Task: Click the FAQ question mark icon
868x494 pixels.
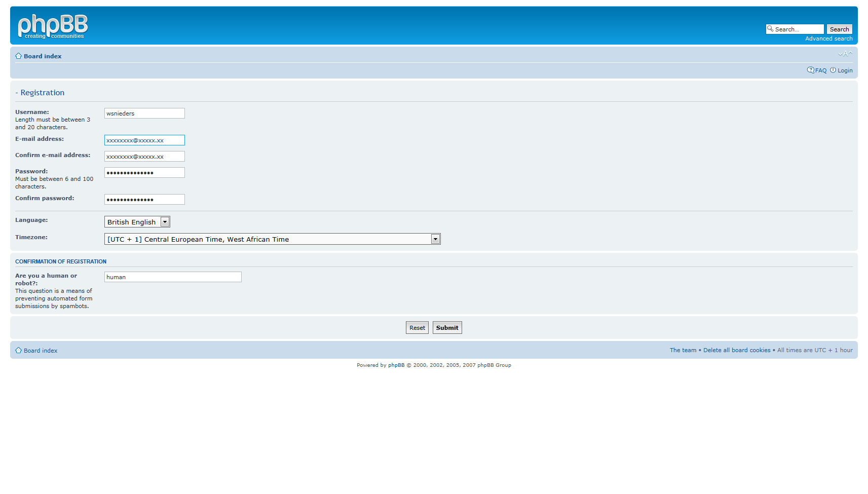Action: click(810, 70)
